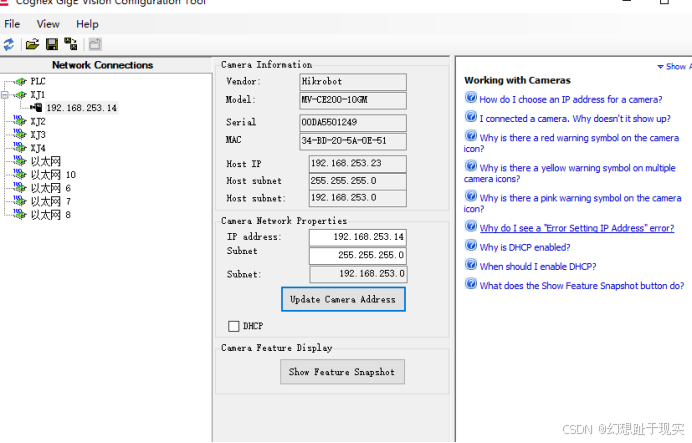Collapse the XJ1 tree node
Viewport: 692px width, 443px height.
(x=5, y=95)
